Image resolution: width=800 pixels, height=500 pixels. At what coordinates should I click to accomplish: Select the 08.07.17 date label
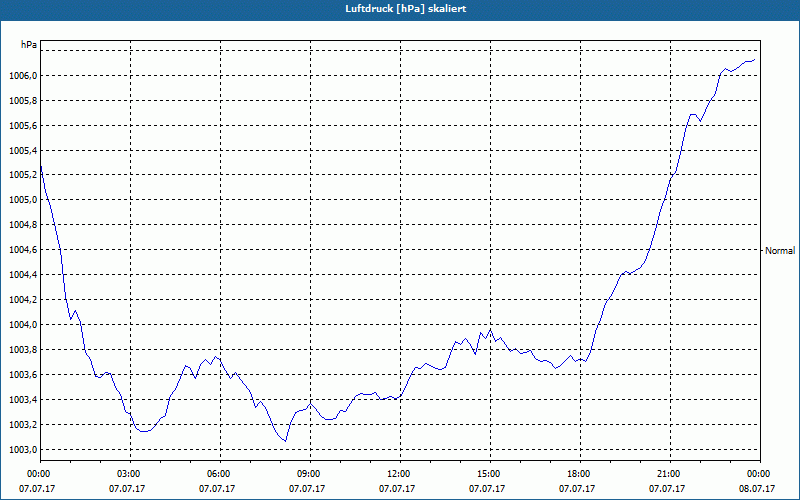(757, 489)
